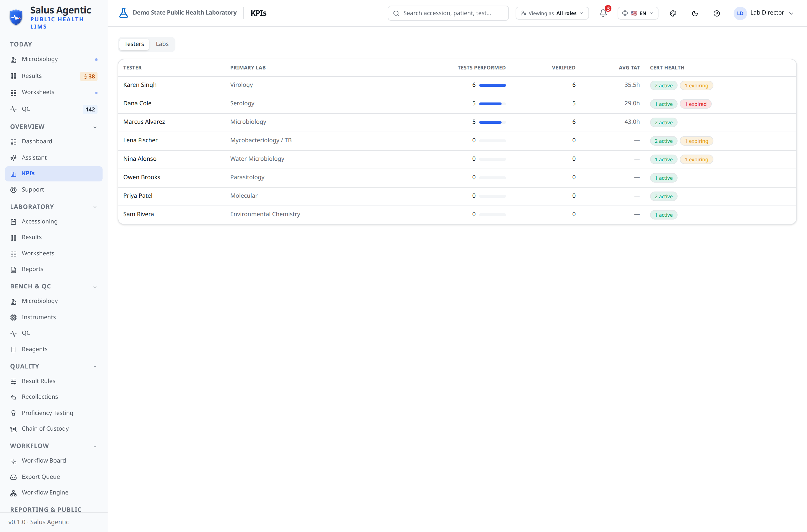The height and width of the screenshot is (532, 807).
Task: Click Marcus Alvarez's 2 active badge
Action: (x=663, y=122)
